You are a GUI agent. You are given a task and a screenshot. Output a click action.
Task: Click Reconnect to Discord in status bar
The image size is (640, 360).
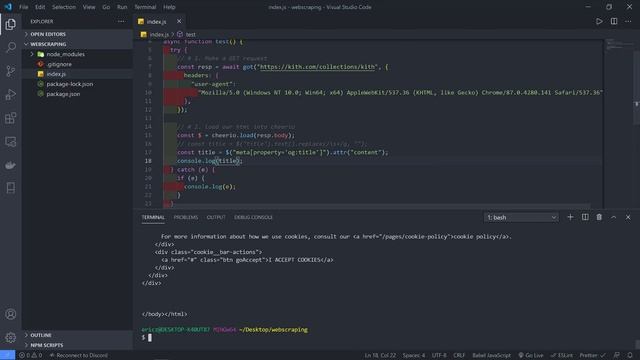click(x=79, y=355)
